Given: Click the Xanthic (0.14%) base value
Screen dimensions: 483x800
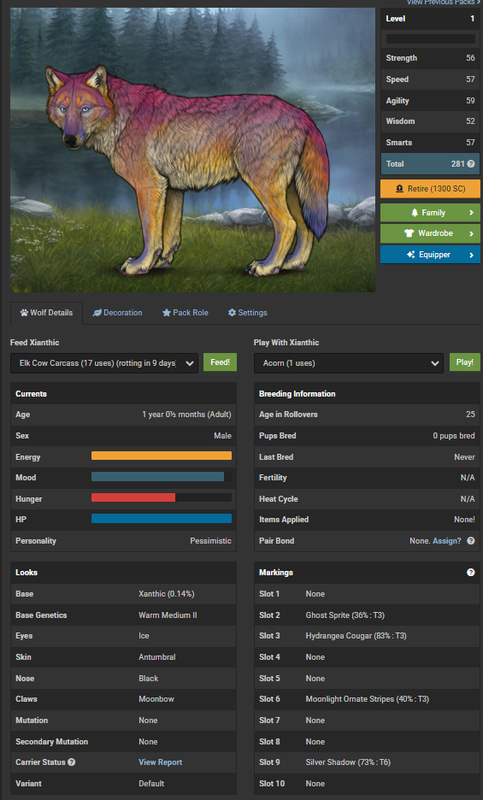Looking at the screenshot, I should [166, 594].
